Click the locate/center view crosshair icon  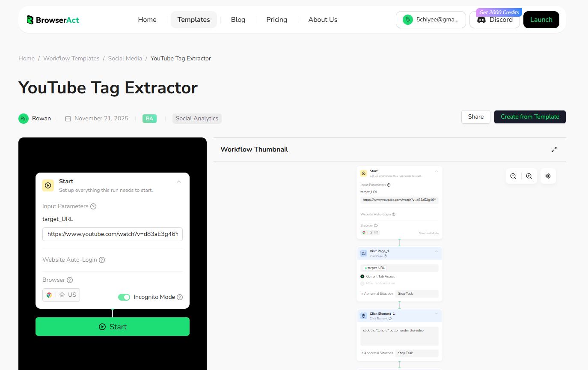click(548, 176)
